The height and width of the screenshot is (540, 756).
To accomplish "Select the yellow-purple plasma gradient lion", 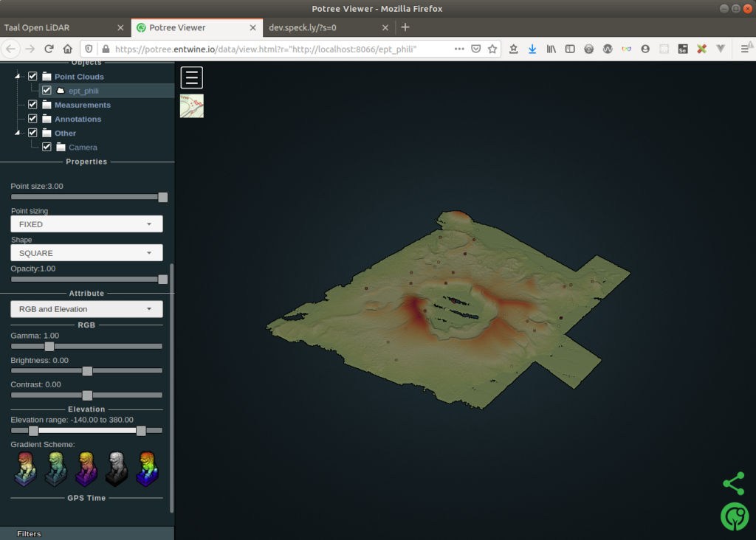I will (x=86, y=468).
